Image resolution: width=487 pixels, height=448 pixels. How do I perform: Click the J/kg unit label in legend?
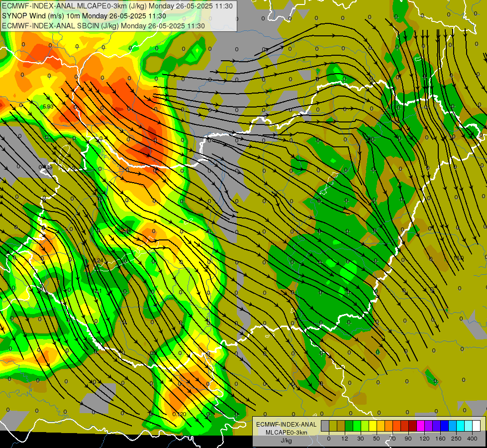tap(286, 441)
